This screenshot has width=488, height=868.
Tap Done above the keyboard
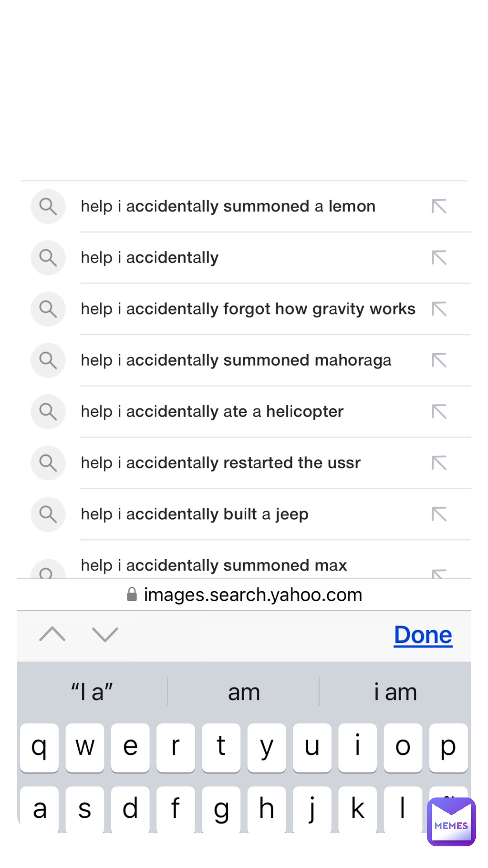coord(423,635)
